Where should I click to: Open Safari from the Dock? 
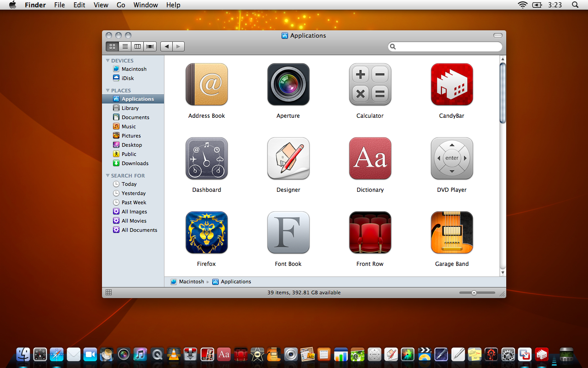[x=57, y=354]
